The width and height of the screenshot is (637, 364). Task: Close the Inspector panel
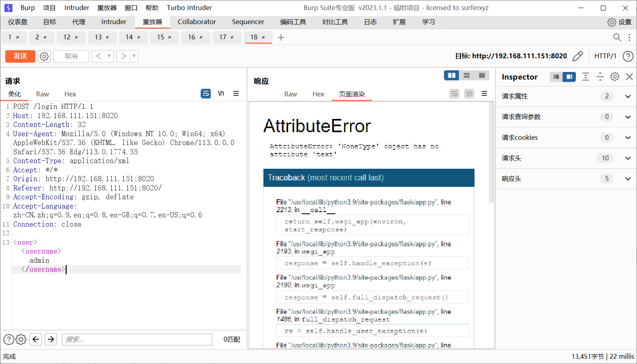pyautogui.click(x=629, y=77)
